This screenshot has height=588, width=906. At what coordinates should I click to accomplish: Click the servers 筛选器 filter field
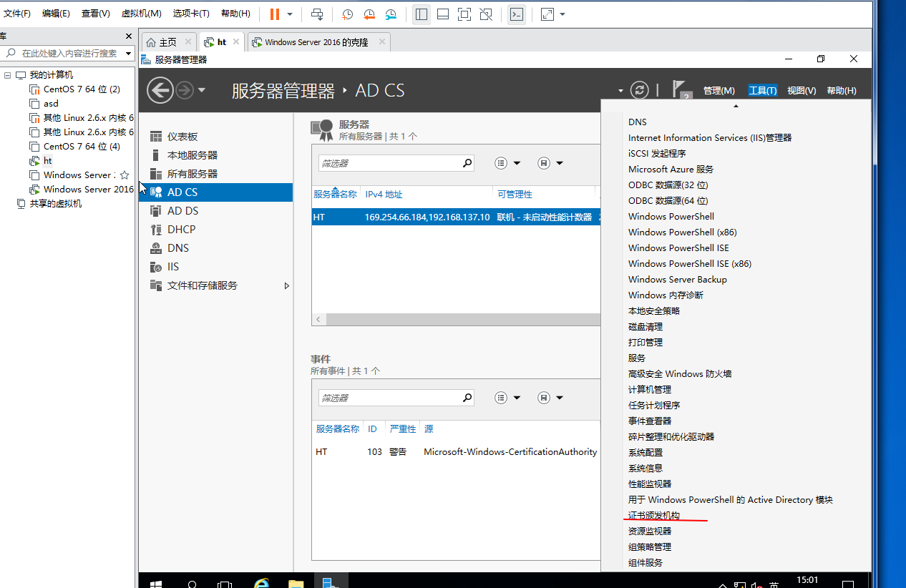click(x=389, y=163)
